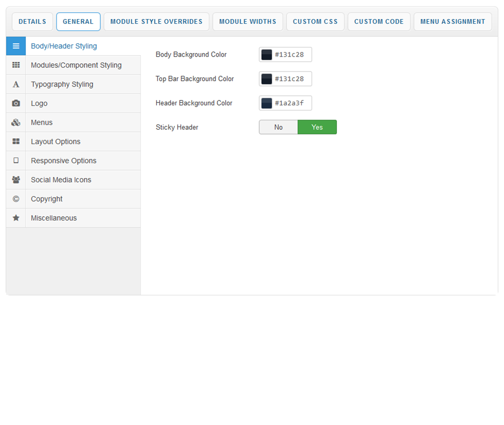Click the Modules/Component Styling grid icon
504x425 pixels.
[16, 65]
